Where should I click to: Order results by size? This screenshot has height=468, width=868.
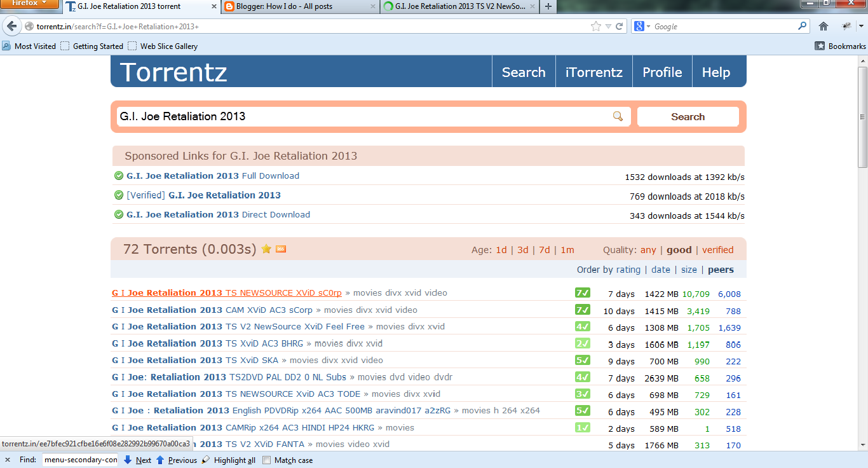689,270
